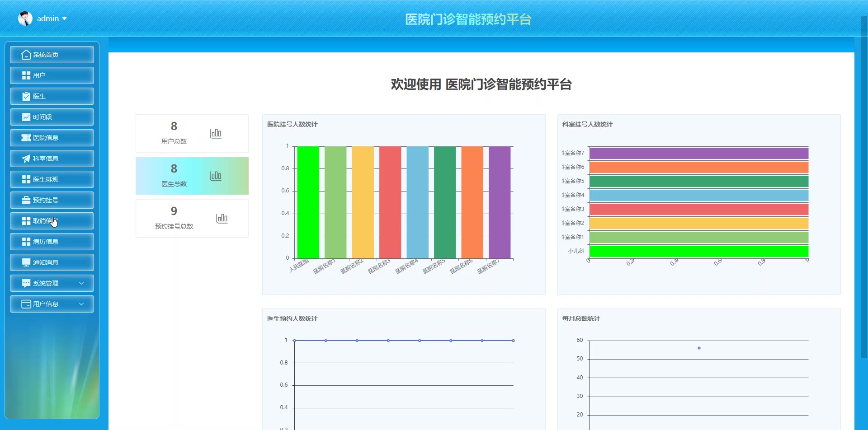
Task: Click the grid icon beside 用户
Action: 26,75
